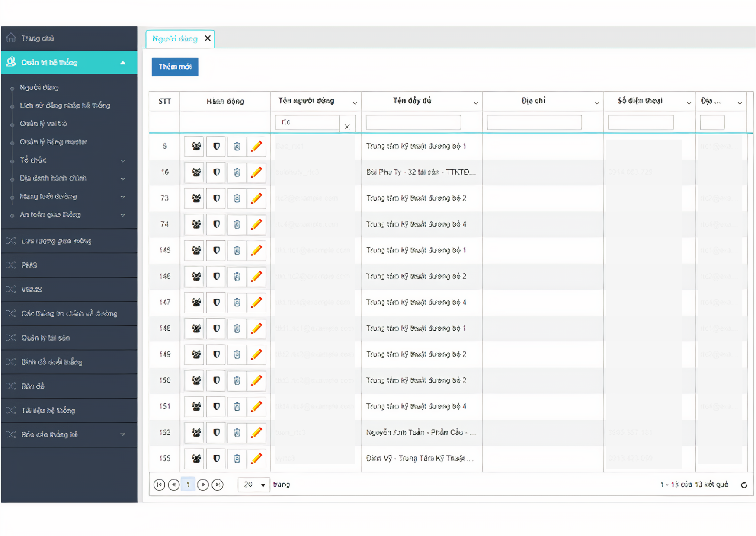Expand the Mạng lưới đường submenu

(x=123, y=197)
